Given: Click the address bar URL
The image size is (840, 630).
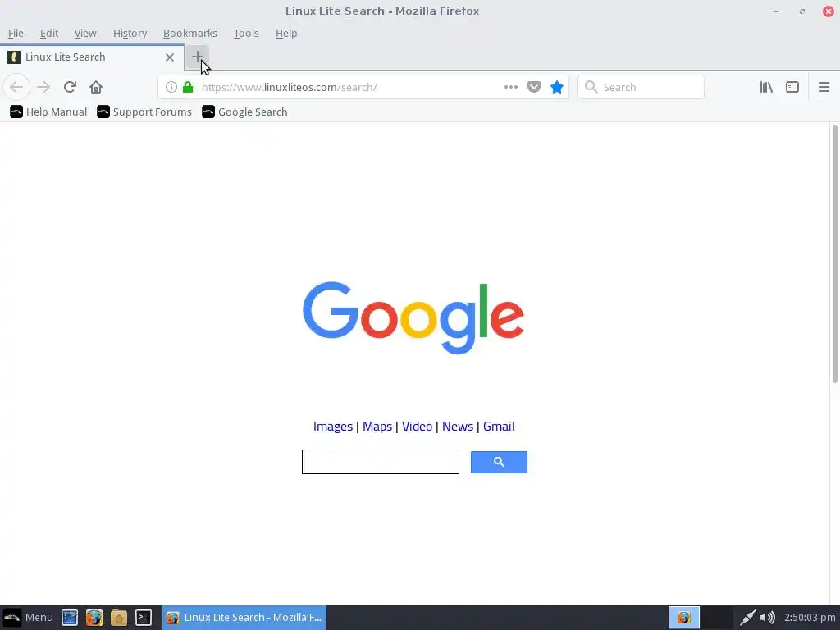Looking at the screenshot, I should point(290,87).
